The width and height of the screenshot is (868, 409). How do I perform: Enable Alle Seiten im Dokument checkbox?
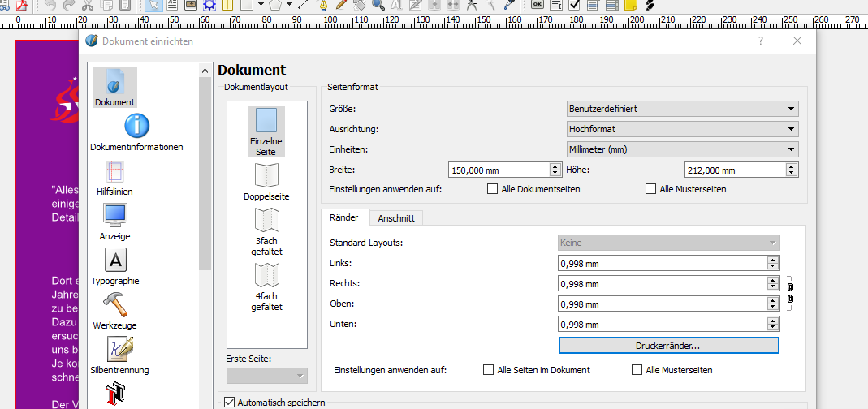(488, 370)
